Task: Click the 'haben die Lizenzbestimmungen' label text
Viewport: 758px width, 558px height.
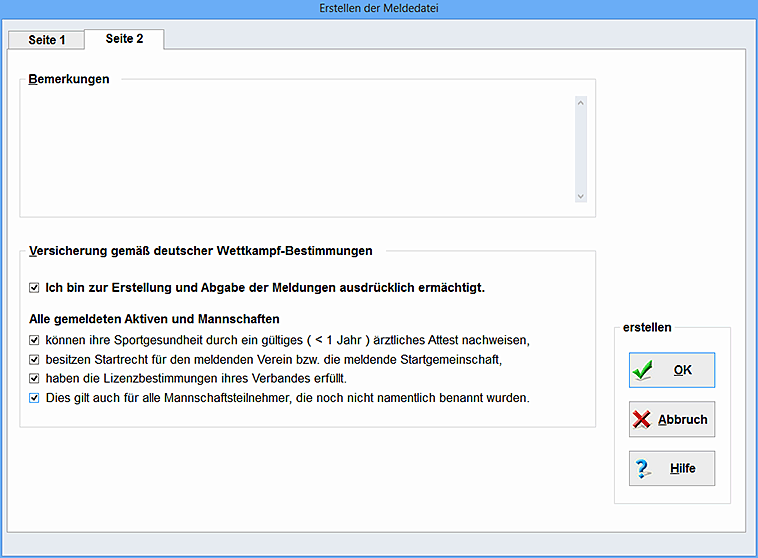Action: click(x=195, y=378)
